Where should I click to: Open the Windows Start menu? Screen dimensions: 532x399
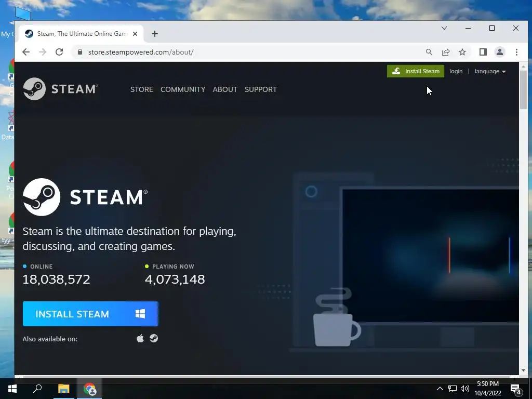click(x=12, y=389)
